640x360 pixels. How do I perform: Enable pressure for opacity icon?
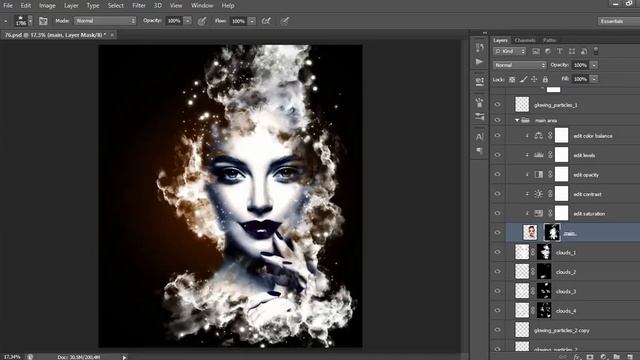tap(202, 21)
